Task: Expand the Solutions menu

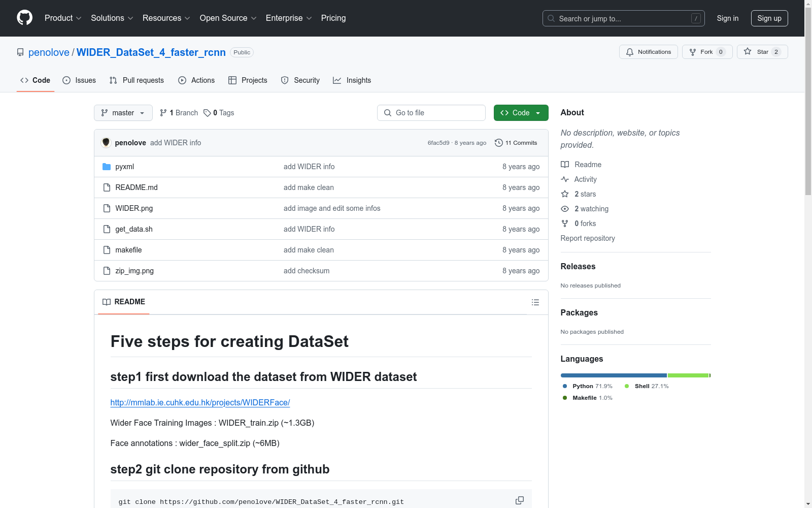Action: (x=112, y=18)
